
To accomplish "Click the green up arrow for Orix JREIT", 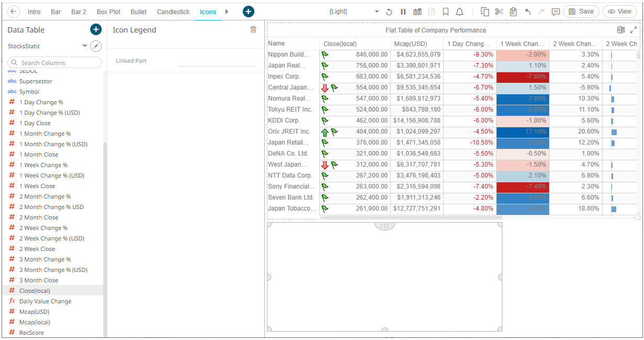I will pos(325,132).
